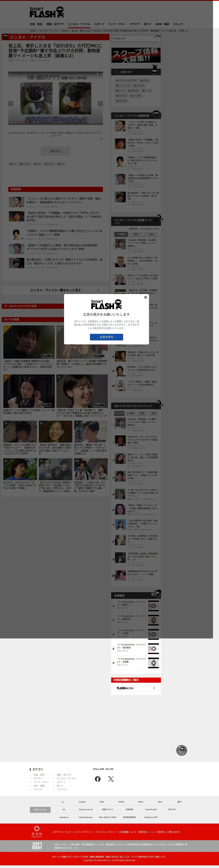Open the X follow icon
Viewport: 219px width, 868px height.
point(111,779)
